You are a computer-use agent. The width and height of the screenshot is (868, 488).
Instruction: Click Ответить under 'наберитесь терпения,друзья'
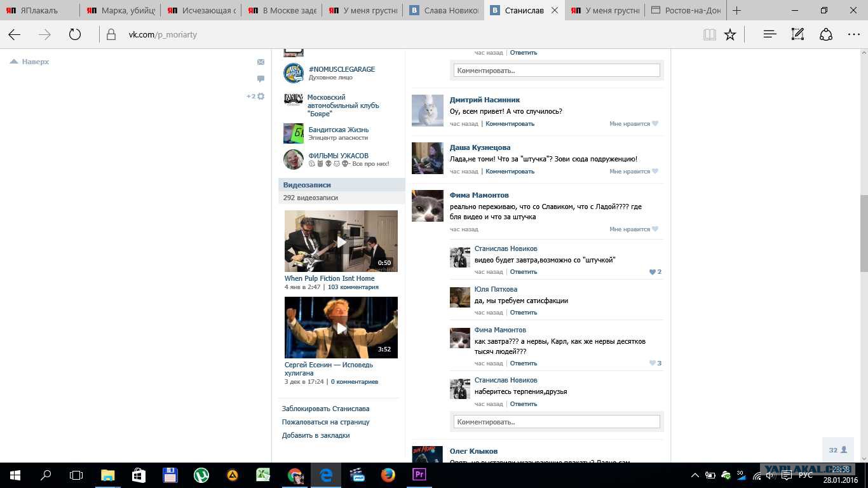pos(524,404)
